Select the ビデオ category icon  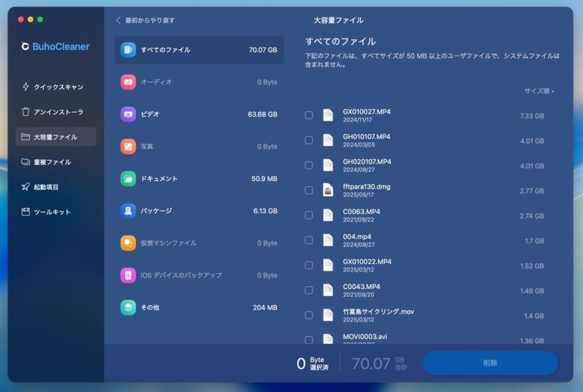pos(128,114)
